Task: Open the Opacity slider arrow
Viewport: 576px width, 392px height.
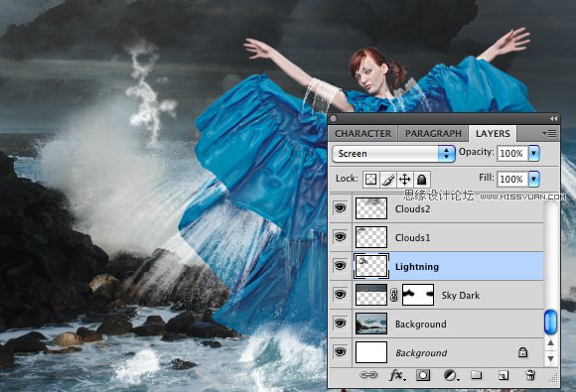Action: click(533, 153)
